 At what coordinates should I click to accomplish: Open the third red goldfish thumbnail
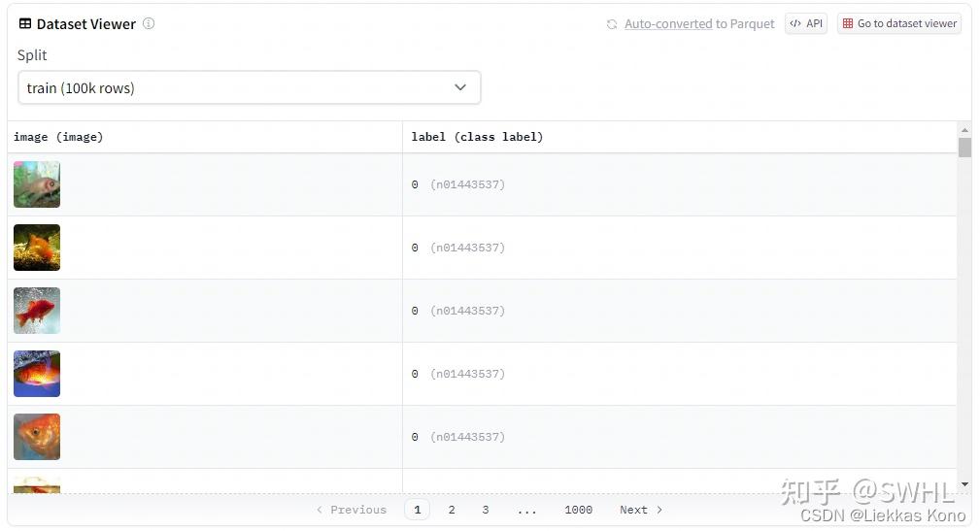(37, 311)
